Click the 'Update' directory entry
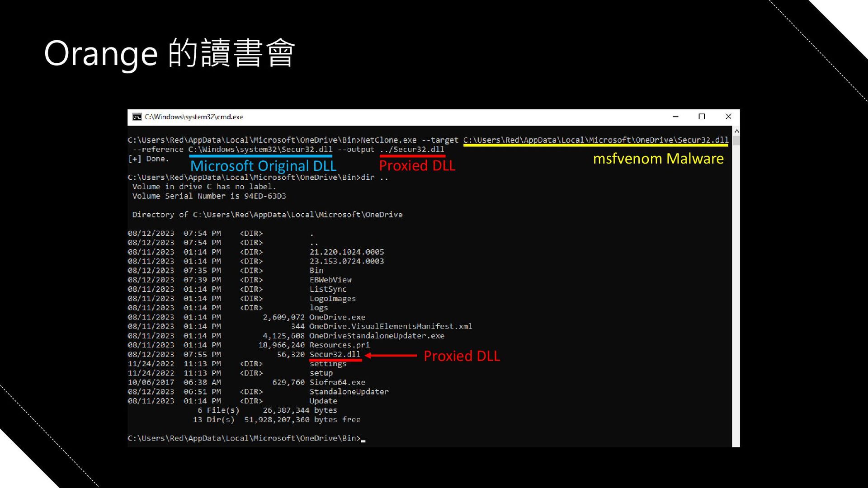 coord(323,401)
